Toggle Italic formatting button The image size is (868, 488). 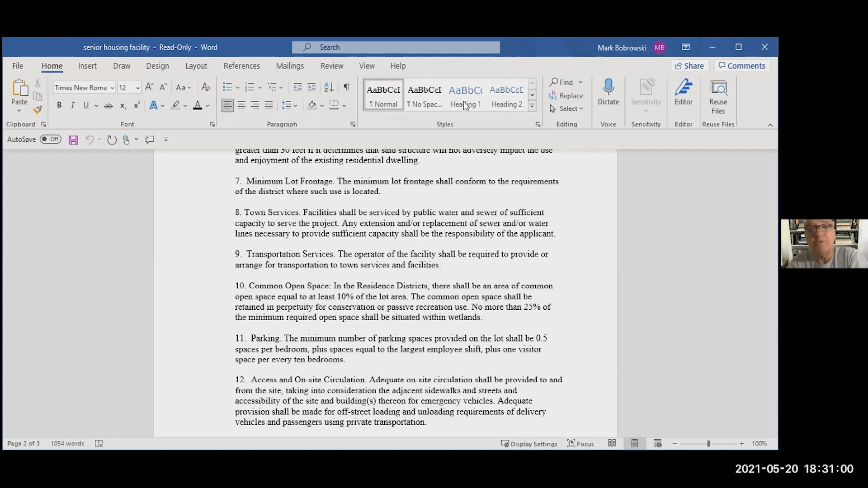[72, 105]
